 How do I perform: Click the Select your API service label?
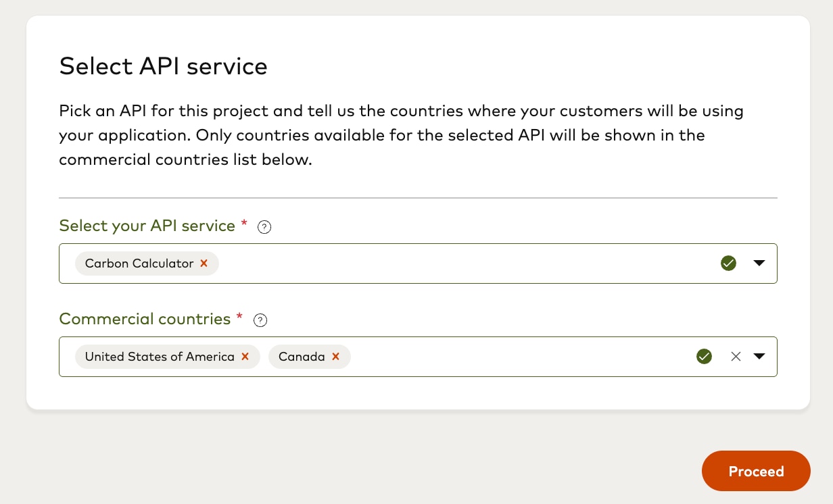pyautogui.click(x=148, y=226)
